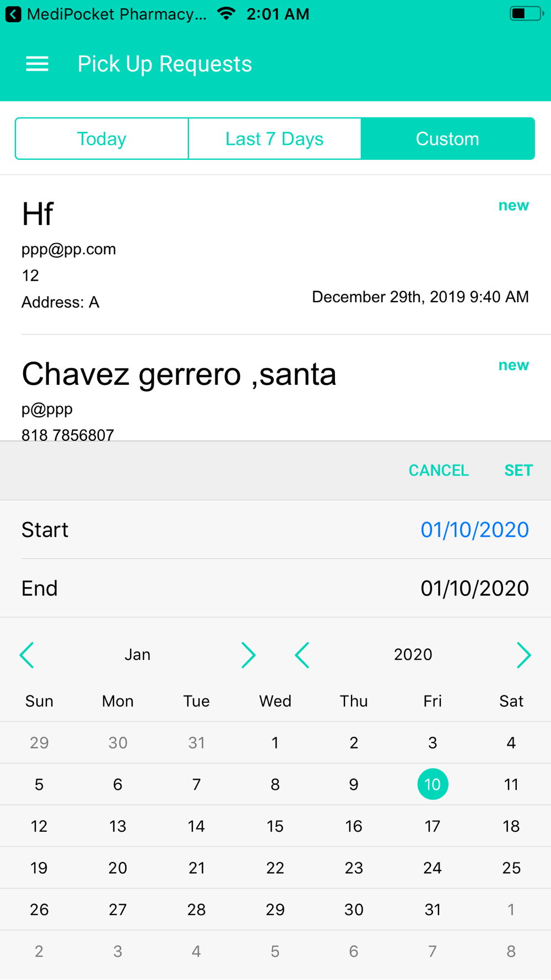
Task: Go to next month arrow
Action: 249,655
